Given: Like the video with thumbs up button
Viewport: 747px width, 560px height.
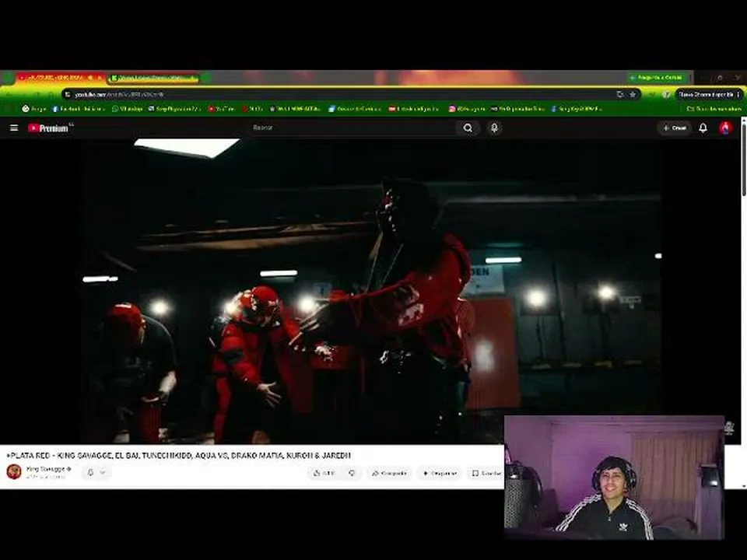Looking at the screenshot, I should 324,473.
